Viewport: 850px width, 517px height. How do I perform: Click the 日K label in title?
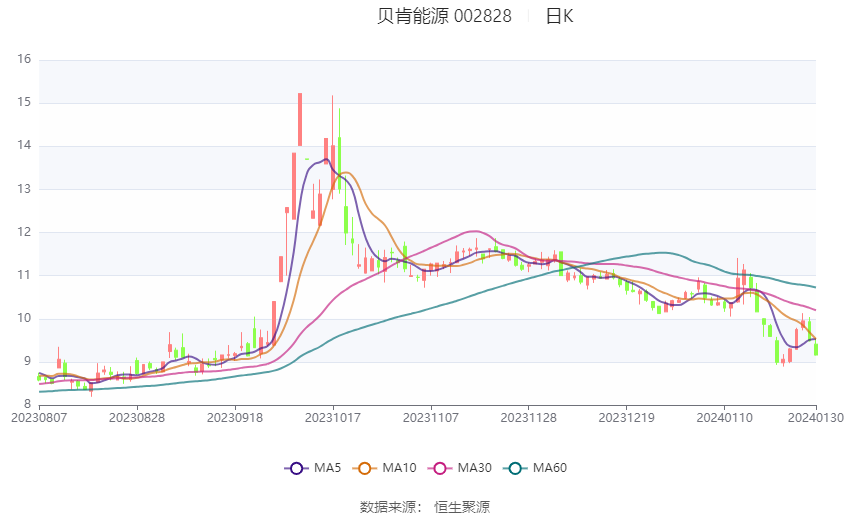tap(559, 16)
